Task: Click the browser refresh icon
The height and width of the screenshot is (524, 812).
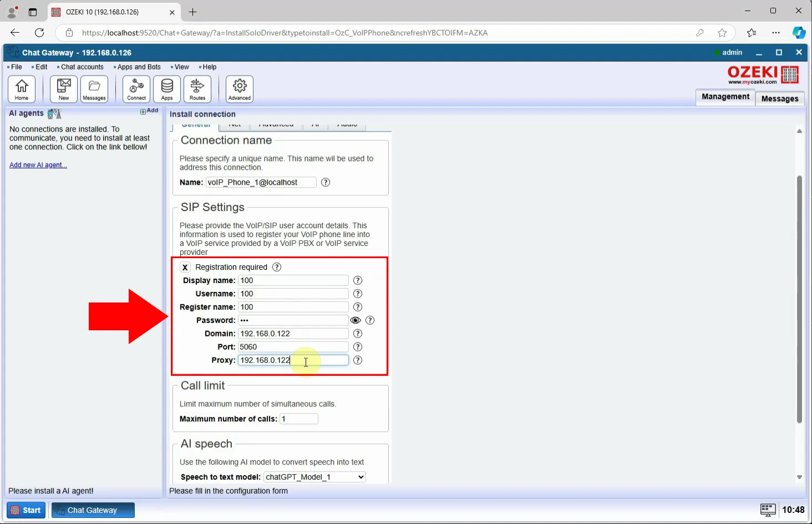Action: tap(39, 33)
